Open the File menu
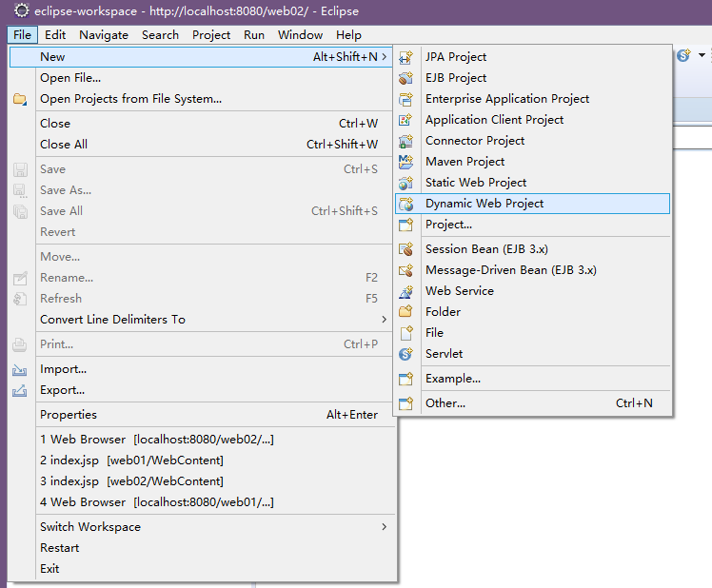This screenshot has width=712, height=588. click(22, 35)
